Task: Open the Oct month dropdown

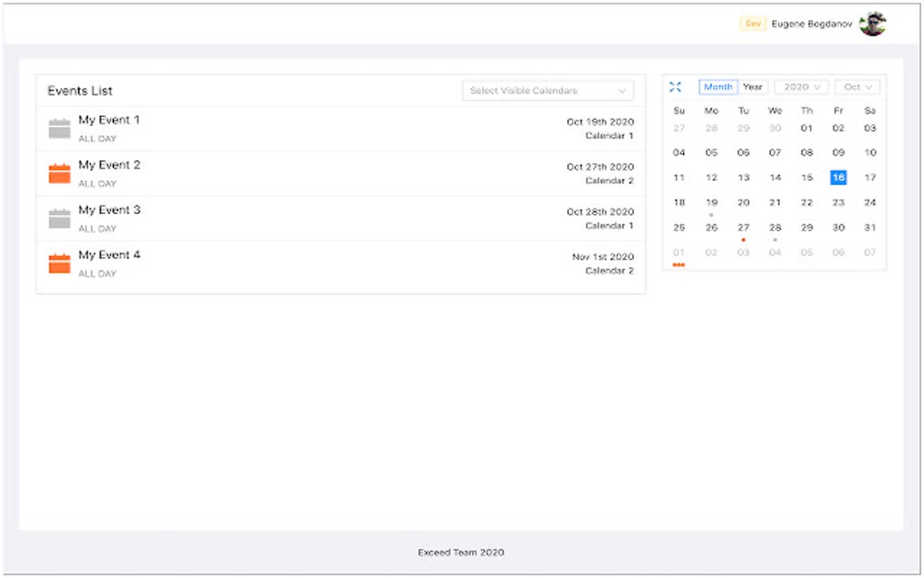Action: [x=857, y=87]
